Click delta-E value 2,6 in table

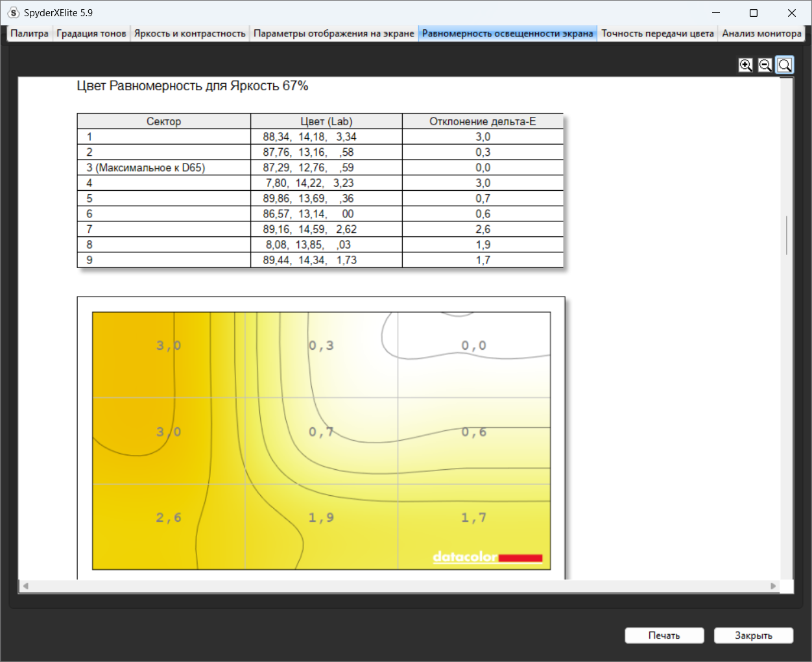tap(483, 229)
